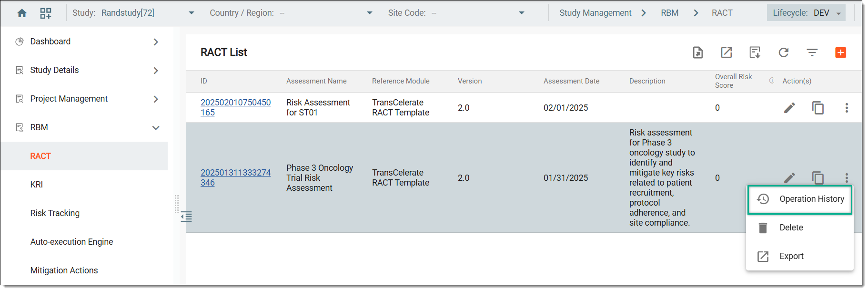Open the Study dropdown

pyautogui.click(x=192, y=13)
